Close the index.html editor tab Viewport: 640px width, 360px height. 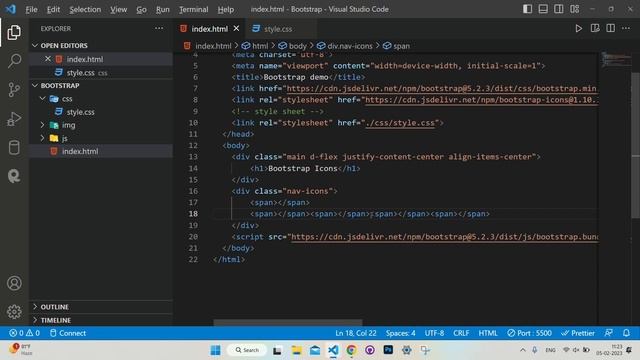click(x=236, y=29)
